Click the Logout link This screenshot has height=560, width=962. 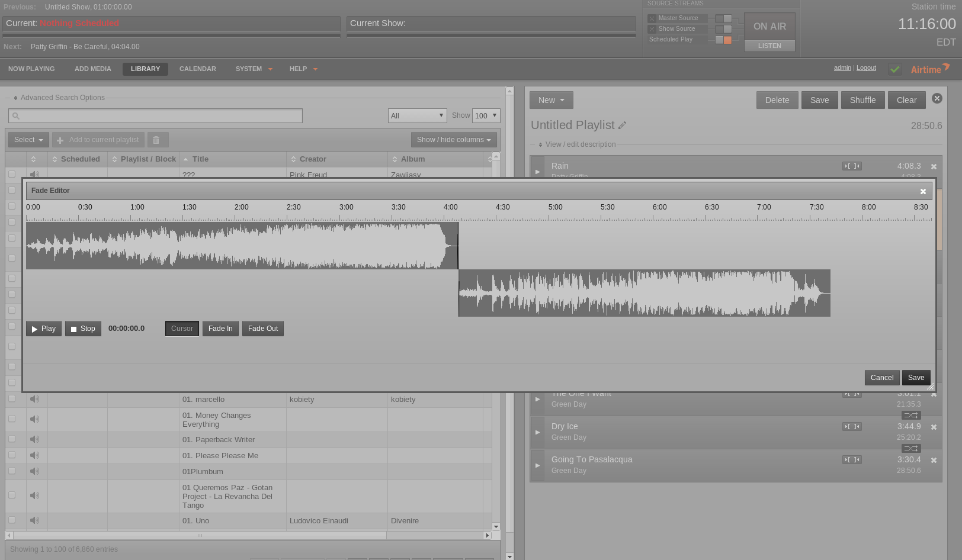[x=866, y=67]
